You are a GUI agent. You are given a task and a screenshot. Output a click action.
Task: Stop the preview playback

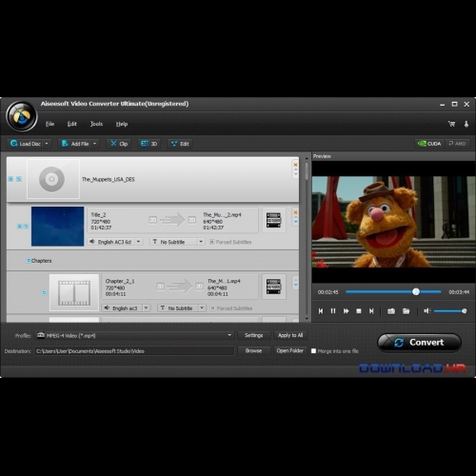pyautogui.click(x=359, y=311)
